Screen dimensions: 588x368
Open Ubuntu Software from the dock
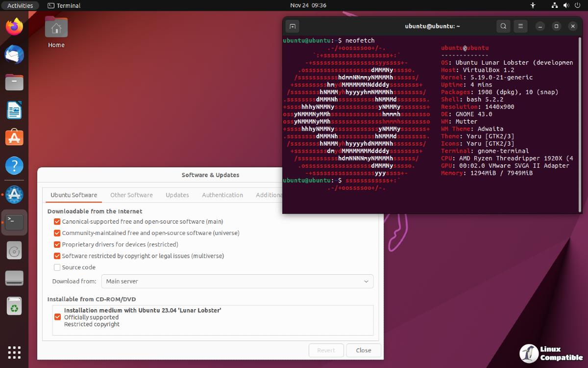tap(14, 138)
